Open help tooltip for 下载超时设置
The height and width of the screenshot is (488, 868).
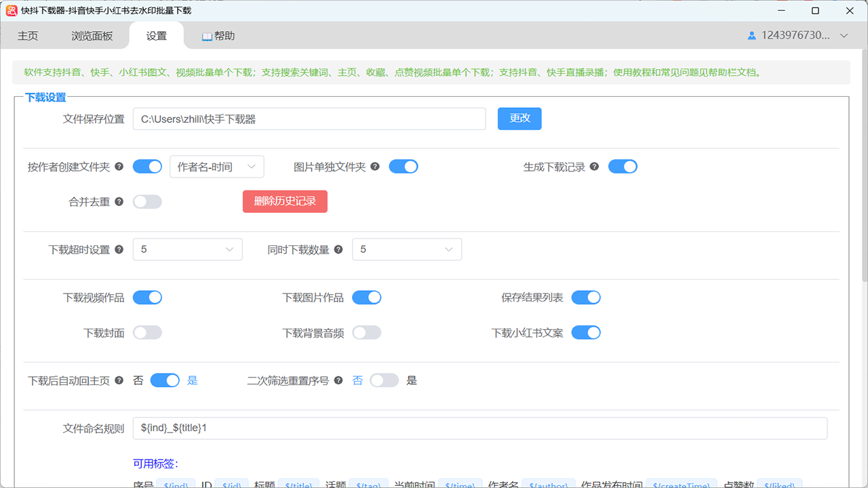tap(119, 249)
